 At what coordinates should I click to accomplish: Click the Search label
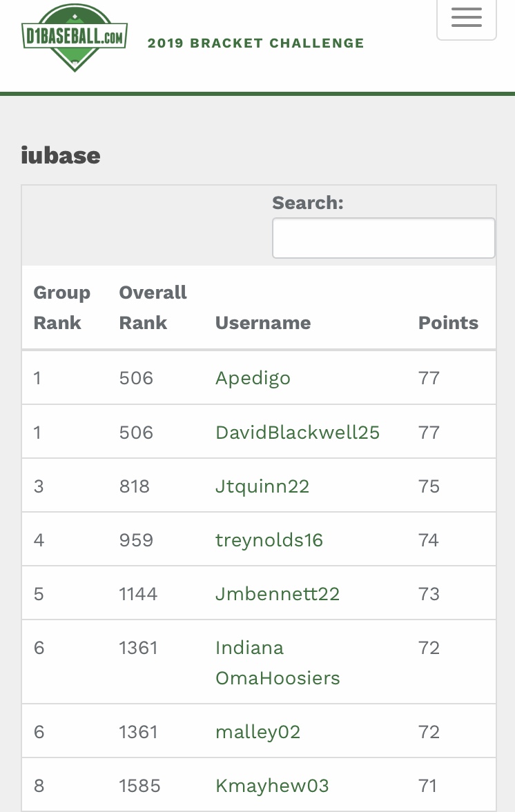point(308,203)
